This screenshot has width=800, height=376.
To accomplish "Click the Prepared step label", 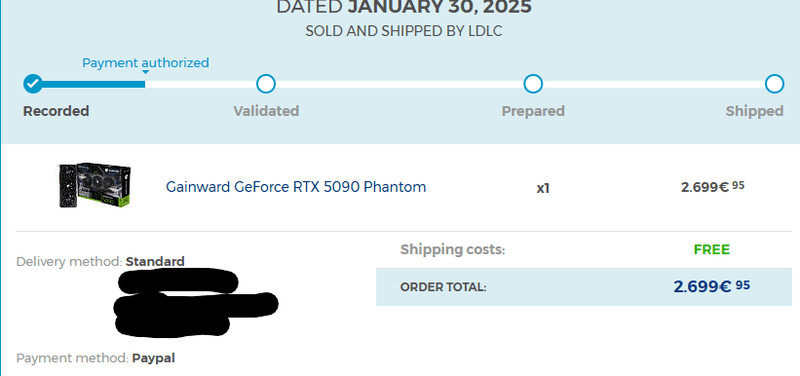I will [533, 111].
